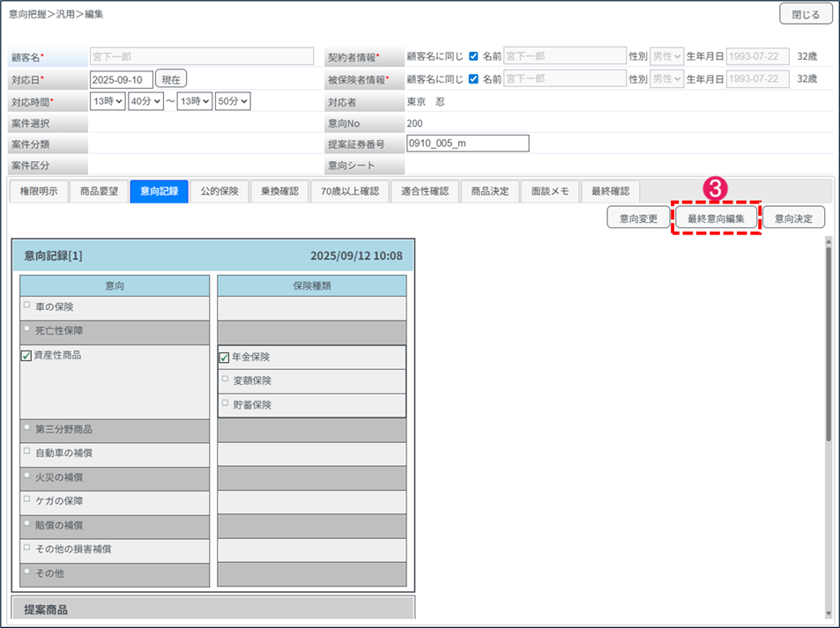Switch to the 公的保険 tab
Viewport: 840px width, 628px height.
[x=219, y=192]
